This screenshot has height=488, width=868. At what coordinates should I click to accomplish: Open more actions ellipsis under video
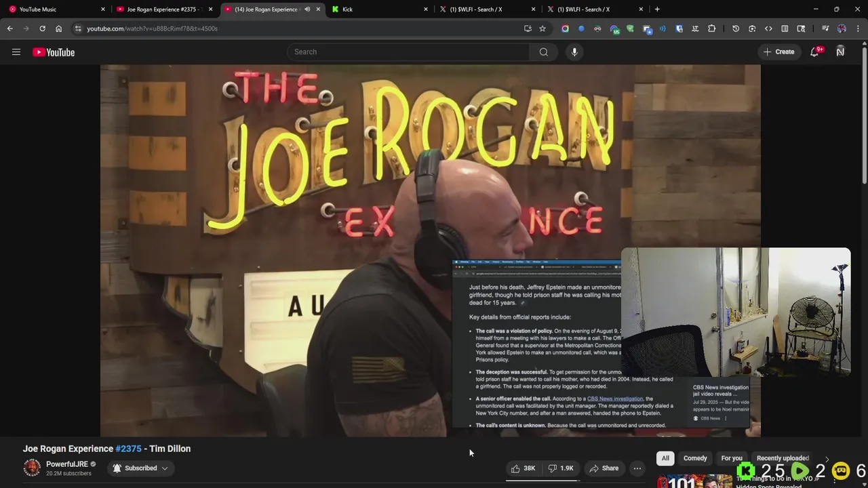(x=637, y=468)
